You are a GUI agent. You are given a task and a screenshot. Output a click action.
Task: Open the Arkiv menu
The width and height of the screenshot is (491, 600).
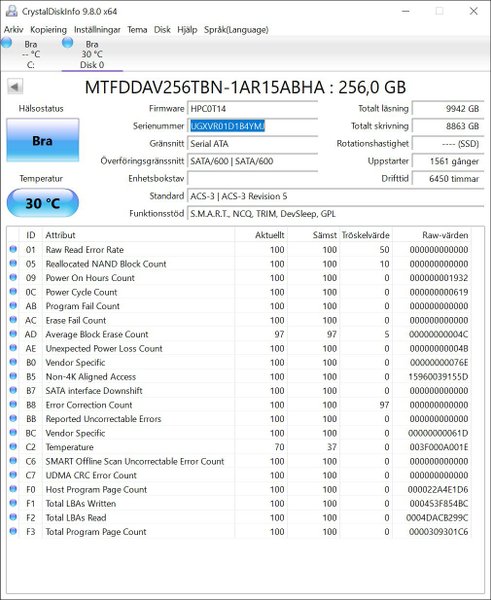13,29
